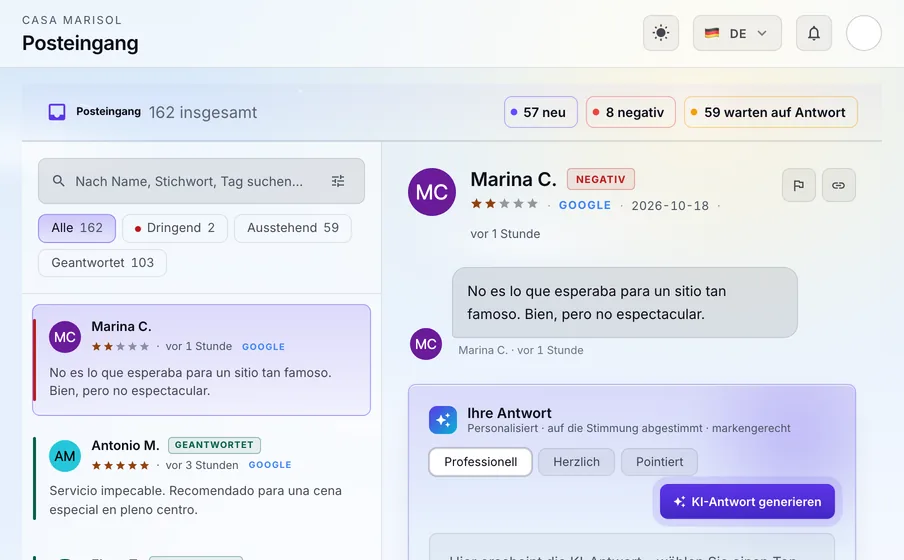Click the search field for reviews
Viewport: 904px width, 560px height.
[201, 181]
